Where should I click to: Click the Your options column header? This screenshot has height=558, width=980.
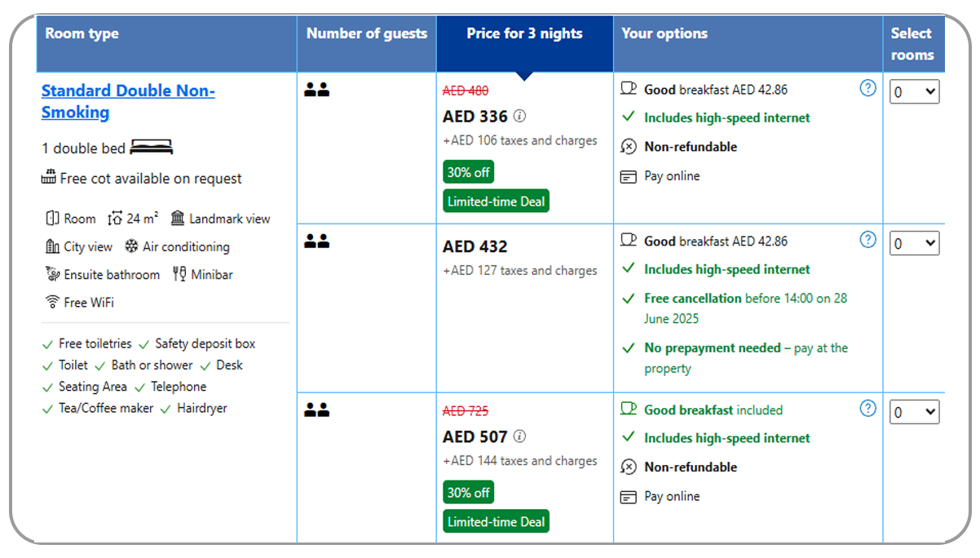click(664, 34)
